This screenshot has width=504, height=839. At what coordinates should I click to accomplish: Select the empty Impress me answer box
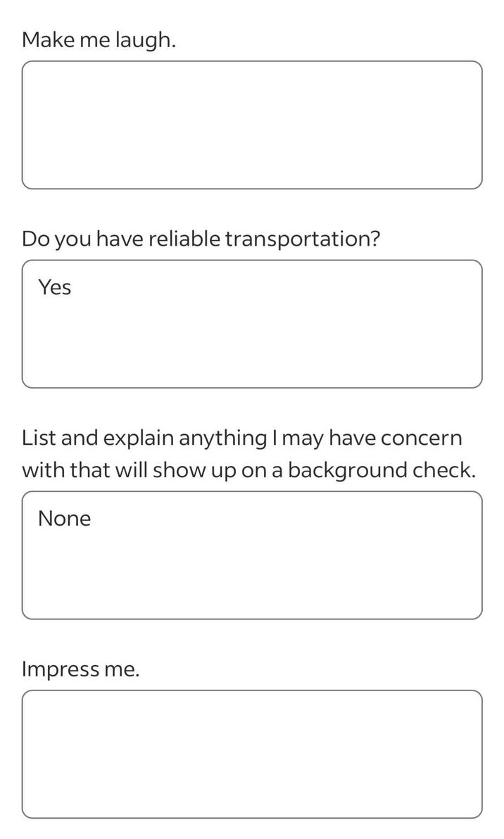(x=252, y=754)
